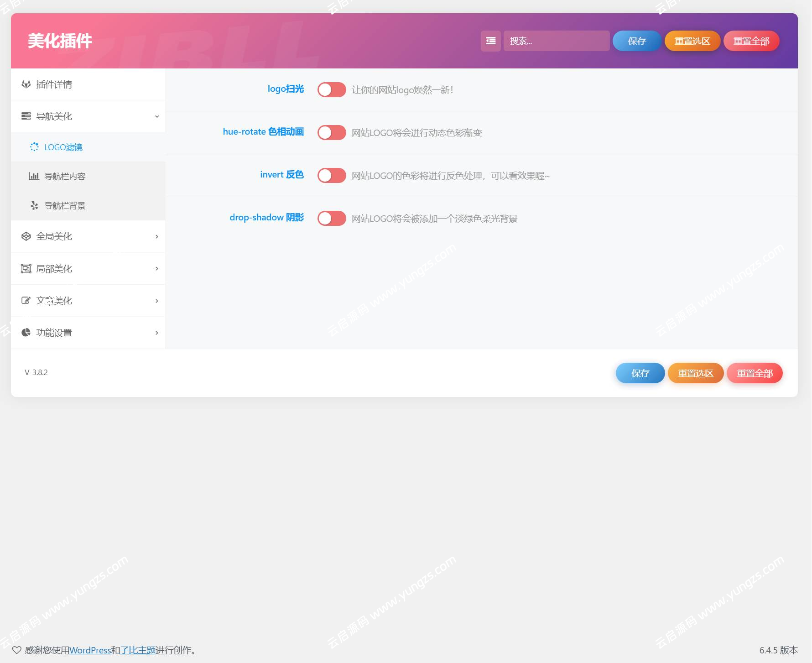Screen dimensions: 812x663
Task: Turn on hue-rotate 色相动画
Action: coord(332,132)
